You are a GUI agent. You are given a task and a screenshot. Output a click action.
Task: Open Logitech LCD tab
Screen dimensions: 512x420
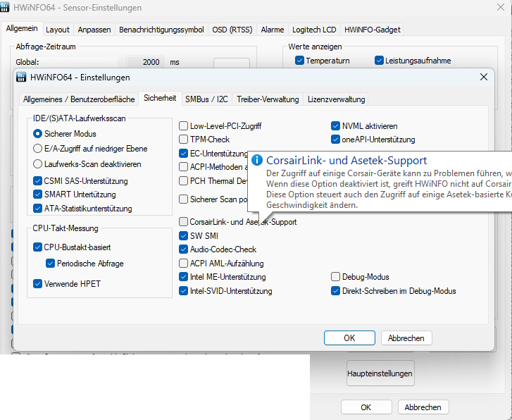coord(314,30)
